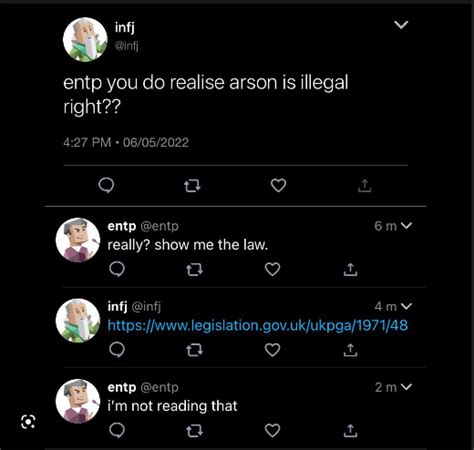474x450 pixels.
Task: Open options chevron on main infj tweet
Action: (x=401, y=25)
